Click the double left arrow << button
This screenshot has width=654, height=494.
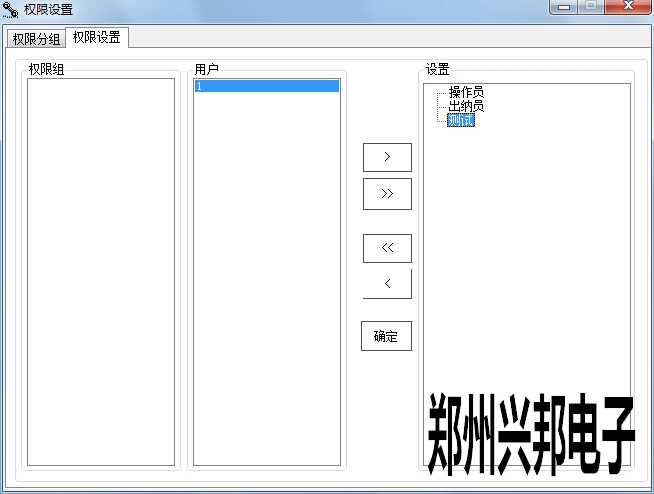tap(387, 248)
